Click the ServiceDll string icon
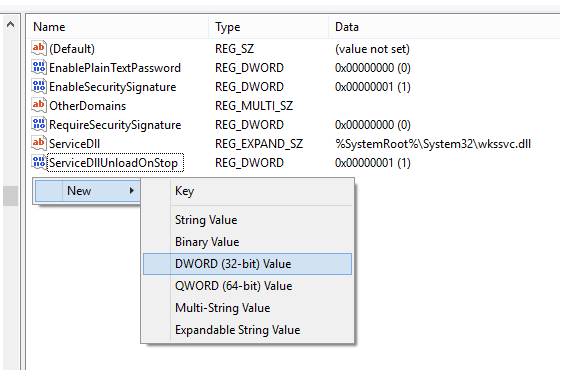Viewport: 567px width, 370px height. pyautogui.click(x=39, y=143)
